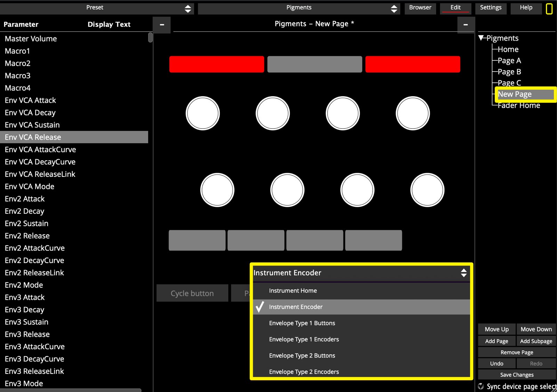Choose Envelope Type 1 Encoders template
The width and height of the screenshot is (557, 392).
pos(361,339)
